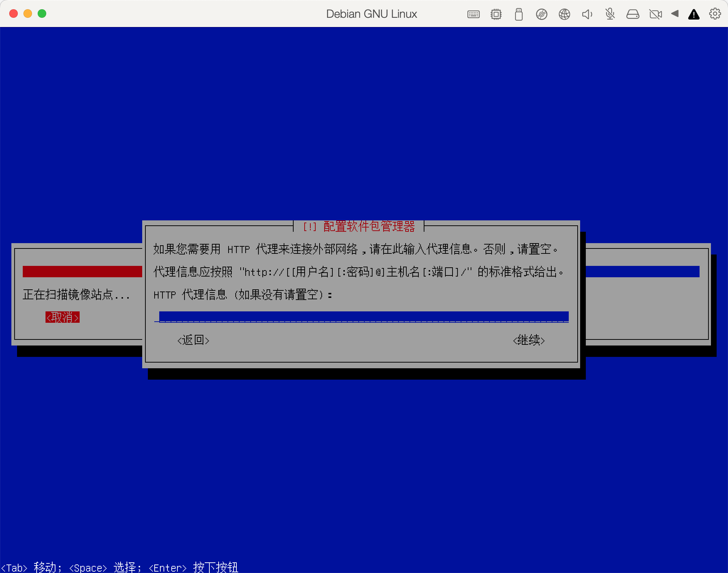Open the network globe icon
728x573 pixels.
[x=564, y=14]
